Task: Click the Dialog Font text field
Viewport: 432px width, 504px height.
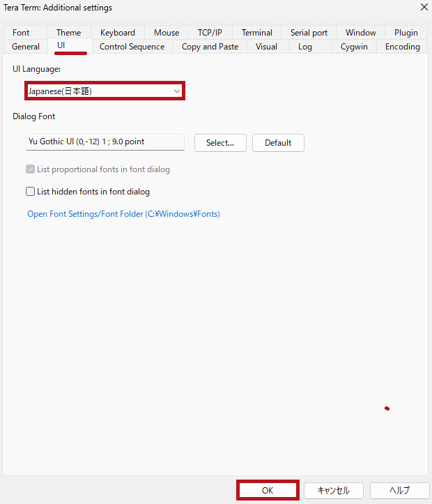Action: pyautogui.click(x=105, y=142)
